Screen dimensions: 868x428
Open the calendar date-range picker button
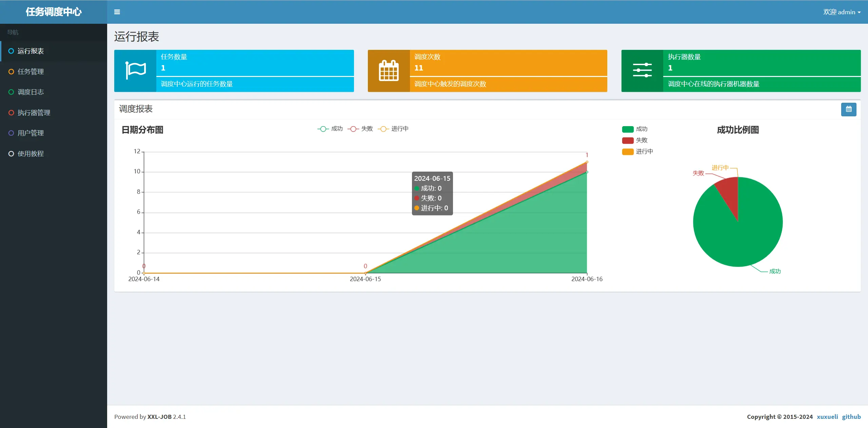pos(849,109)
